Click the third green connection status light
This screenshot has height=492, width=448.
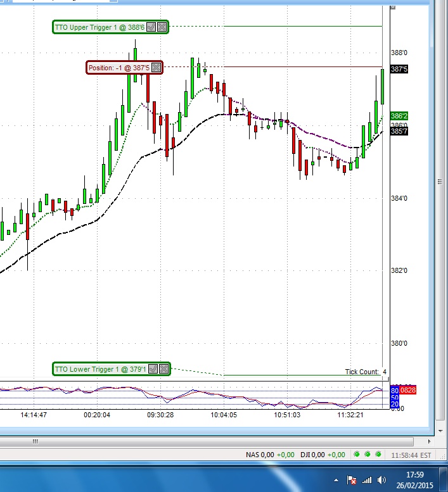pos(378,455)
